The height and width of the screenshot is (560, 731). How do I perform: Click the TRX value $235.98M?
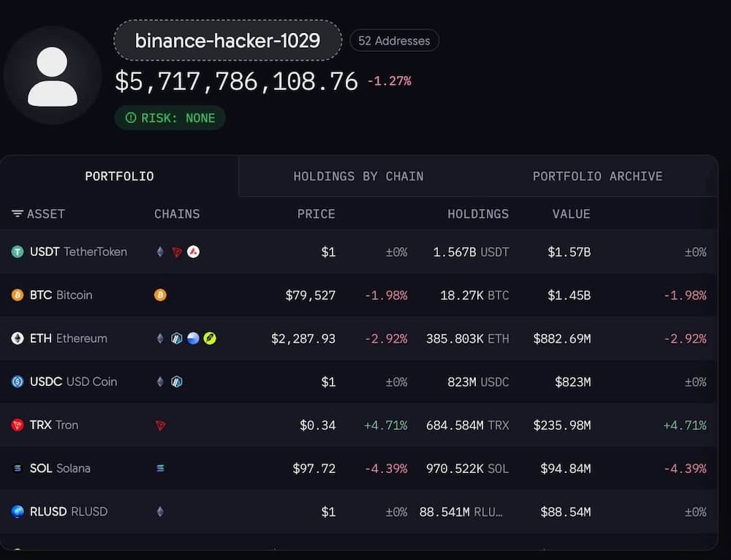click(562, 425)
